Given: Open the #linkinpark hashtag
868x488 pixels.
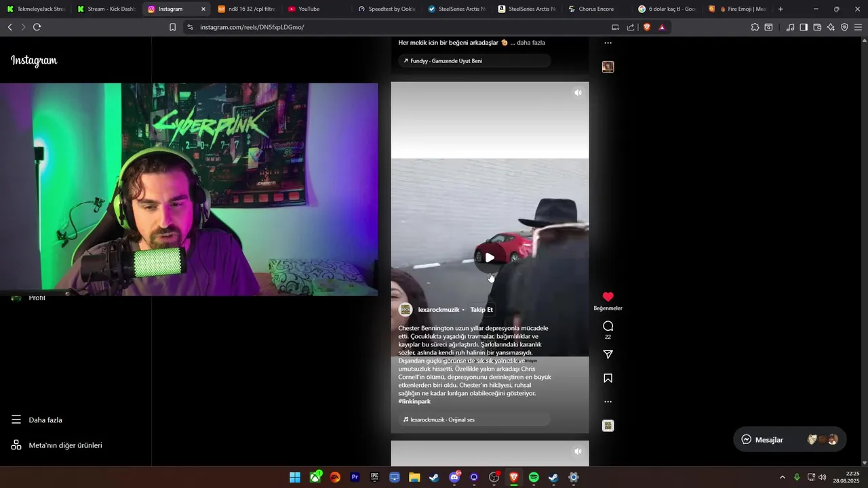Looking at the screenshot, I should (414, 401).
